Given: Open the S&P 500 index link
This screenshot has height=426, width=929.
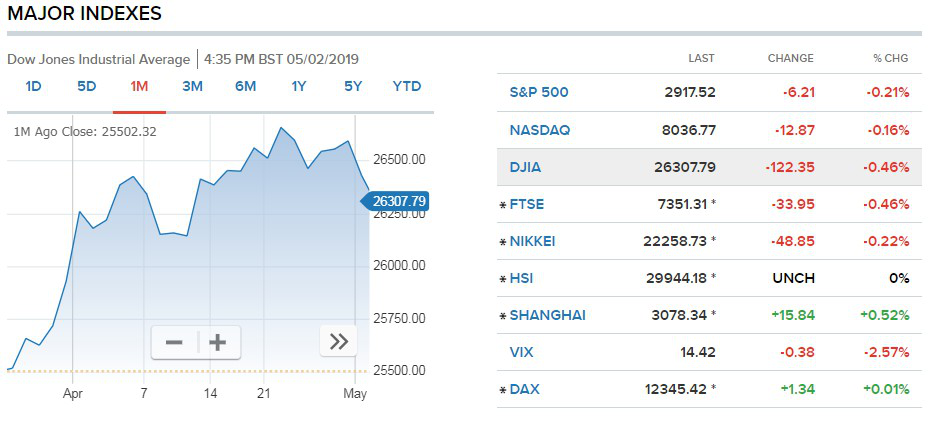Looking at the screenshot, I should (539, 93).
